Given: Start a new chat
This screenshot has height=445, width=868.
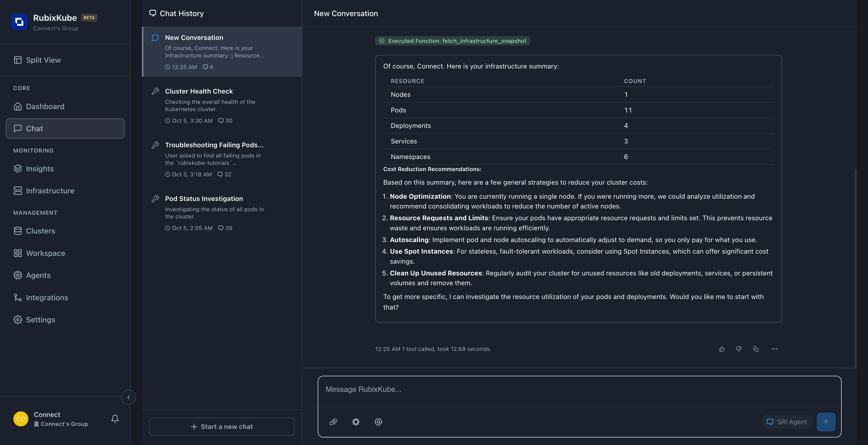Looking at the screenshot, I should [222, 426].
